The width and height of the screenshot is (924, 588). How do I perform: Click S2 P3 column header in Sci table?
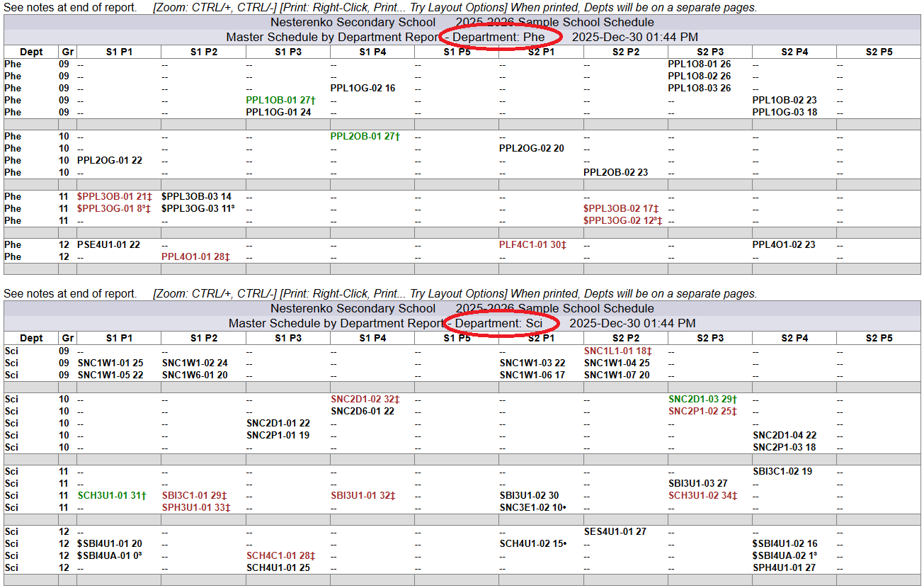coord(709,339)
